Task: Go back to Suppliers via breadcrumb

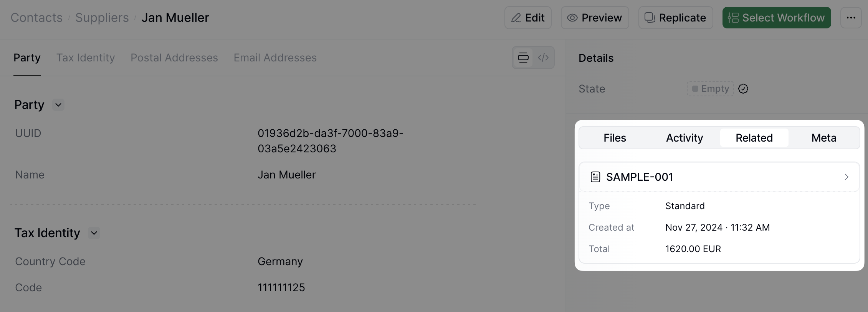Action: [101, 17]
